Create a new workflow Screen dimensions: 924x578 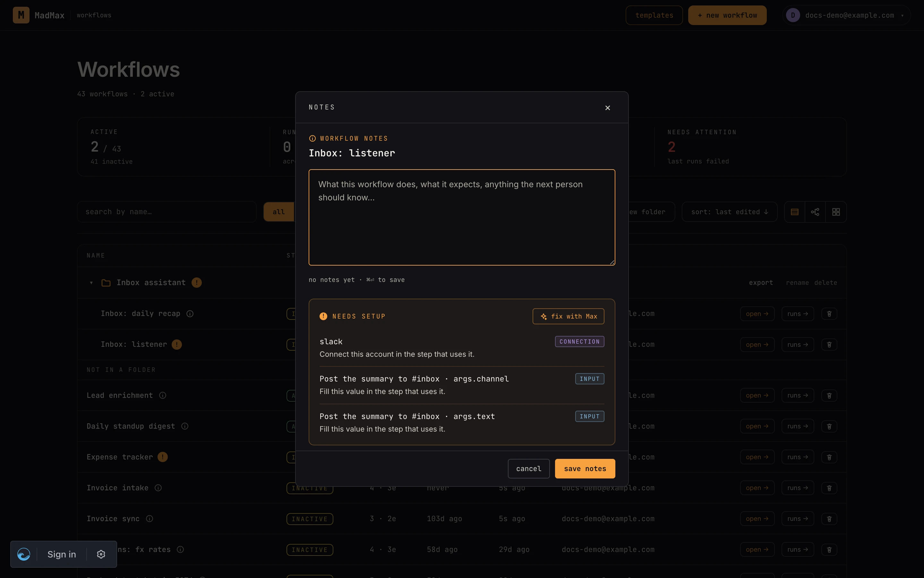[727, 15]
